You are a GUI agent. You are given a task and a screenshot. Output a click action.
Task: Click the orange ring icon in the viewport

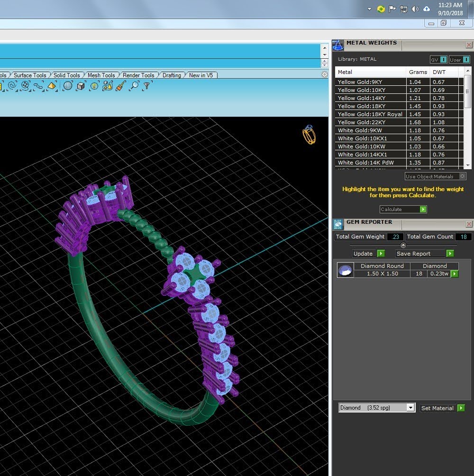pos(309,135)
